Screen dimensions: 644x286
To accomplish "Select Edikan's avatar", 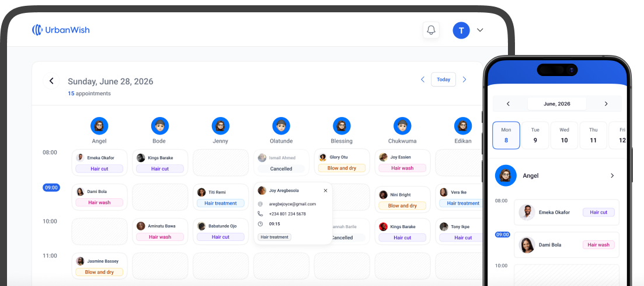I will point(463,126).
